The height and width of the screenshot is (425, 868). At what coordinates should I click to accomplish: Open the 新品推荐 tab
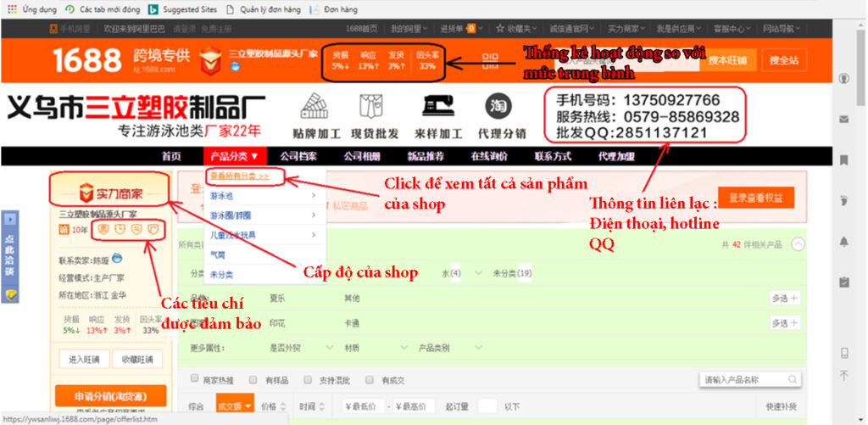tap(426, 156)
